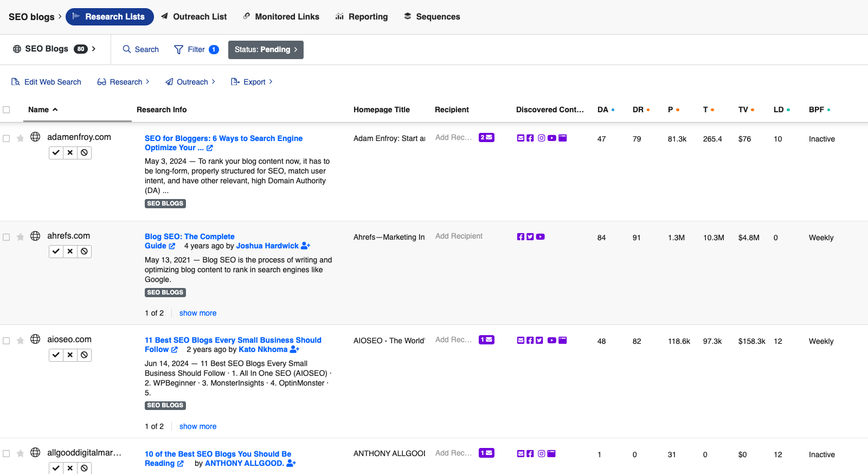Click the block icon under aioseo.com

(x=84, y=355)
